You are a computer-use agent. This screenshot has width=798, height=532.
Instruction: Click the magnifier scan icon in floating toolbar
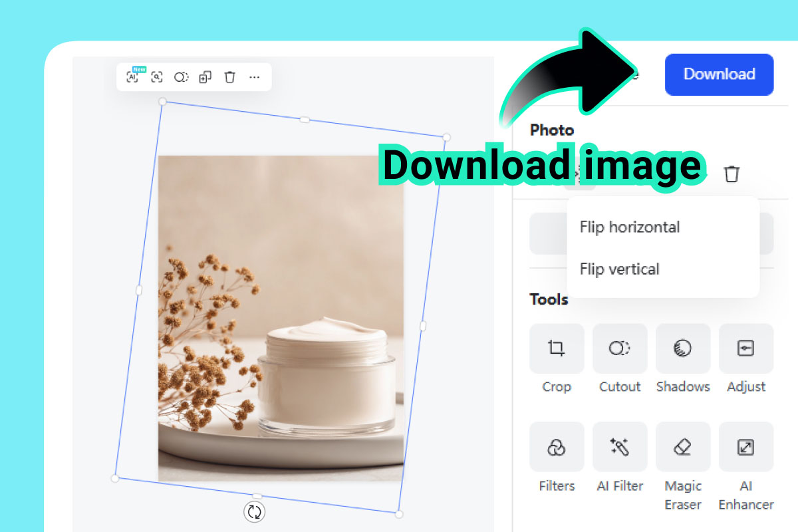click(x=157, y=77)
